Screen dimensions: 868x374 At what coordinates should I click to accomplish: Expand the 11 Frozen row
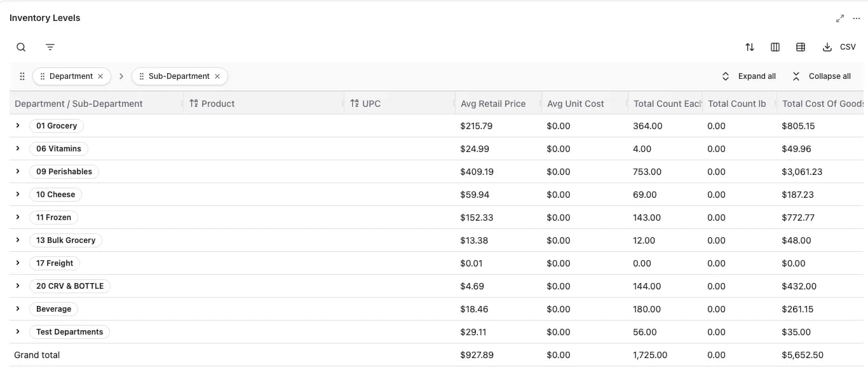pos(18,218)
